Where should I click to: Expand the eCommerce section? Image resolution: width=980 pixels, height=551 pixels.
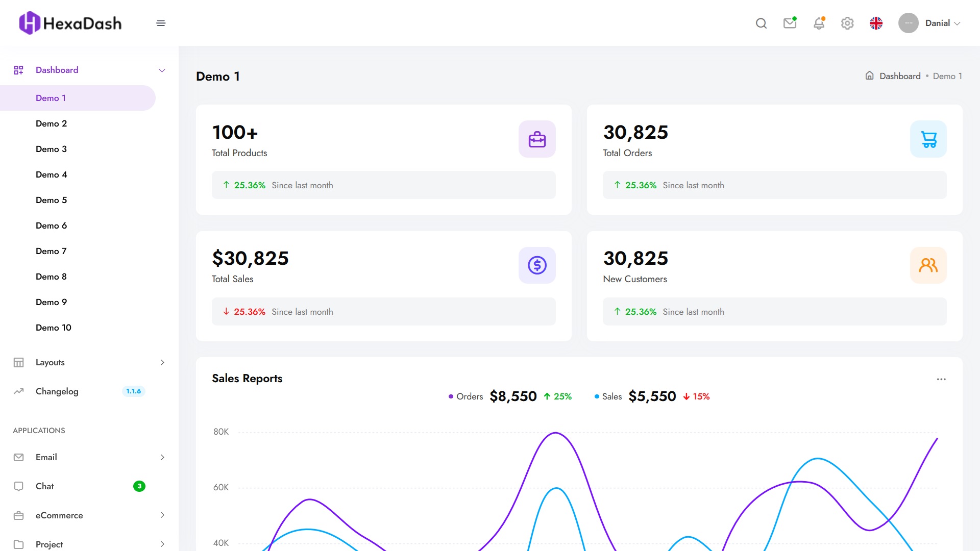(59, 515)
